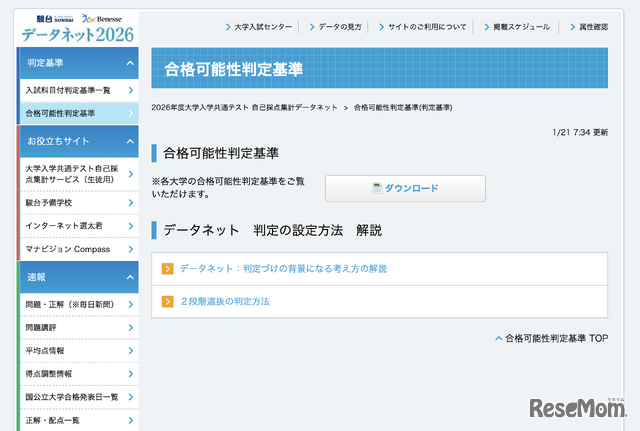
Task: Click chevron arrow next to マナビジョン Compass
Action: coord(131,249)
